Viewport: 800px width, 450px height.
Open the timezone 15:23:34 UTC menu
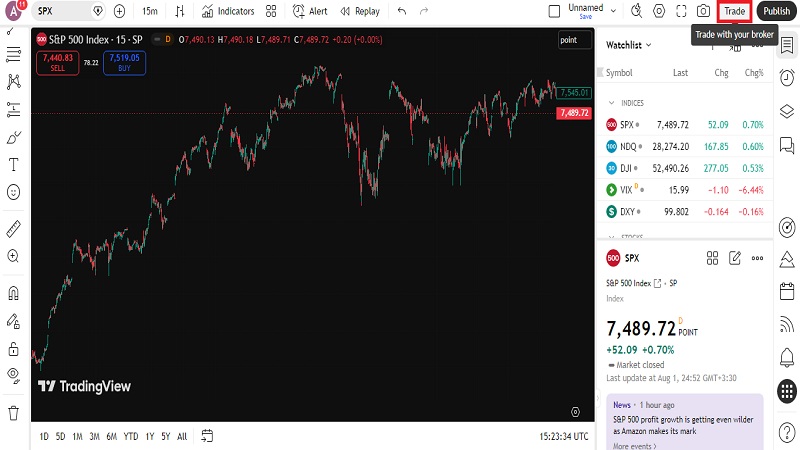(564, 436)
